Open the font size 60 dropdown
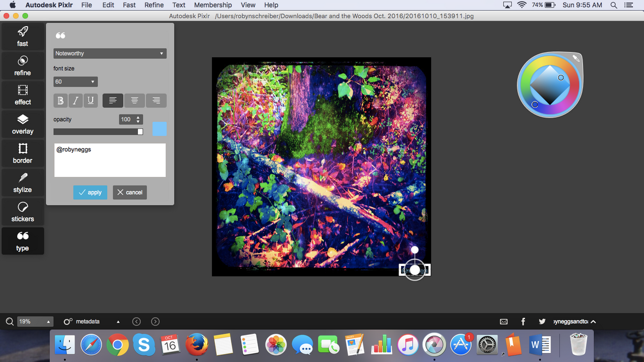Viewport: 644px width, 362px height. pyautogui.click(x=75, y=81)
